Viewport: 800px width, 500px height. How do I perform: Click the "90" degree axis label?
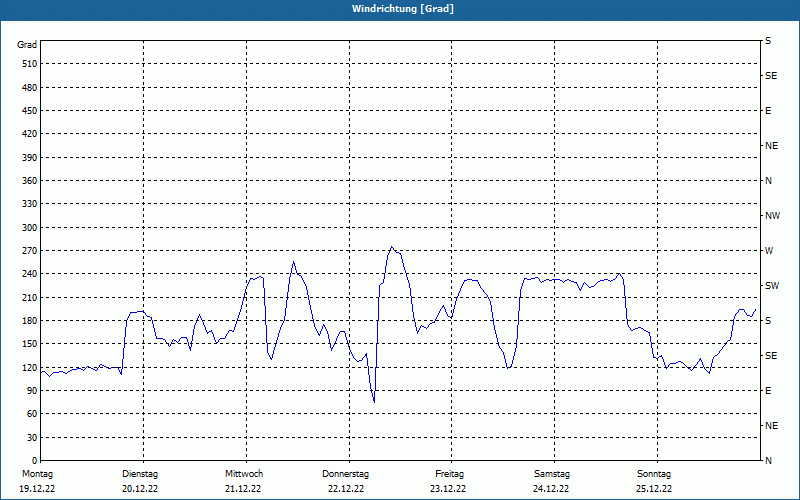(32, 391)
